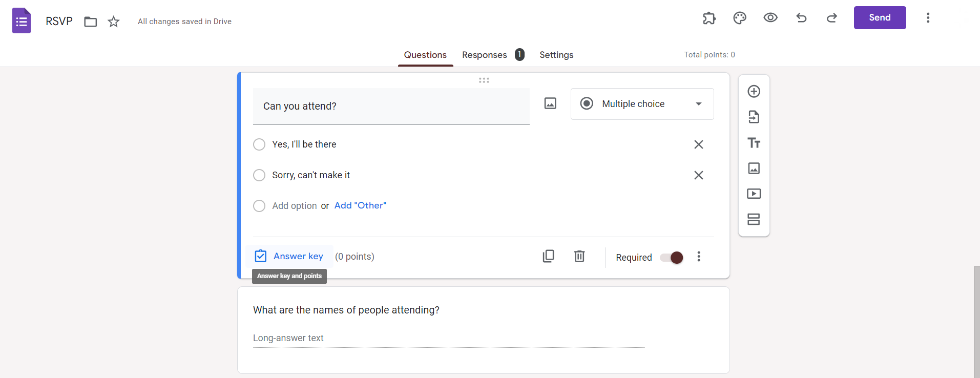Click the Send button

click(x=880, y=18)
